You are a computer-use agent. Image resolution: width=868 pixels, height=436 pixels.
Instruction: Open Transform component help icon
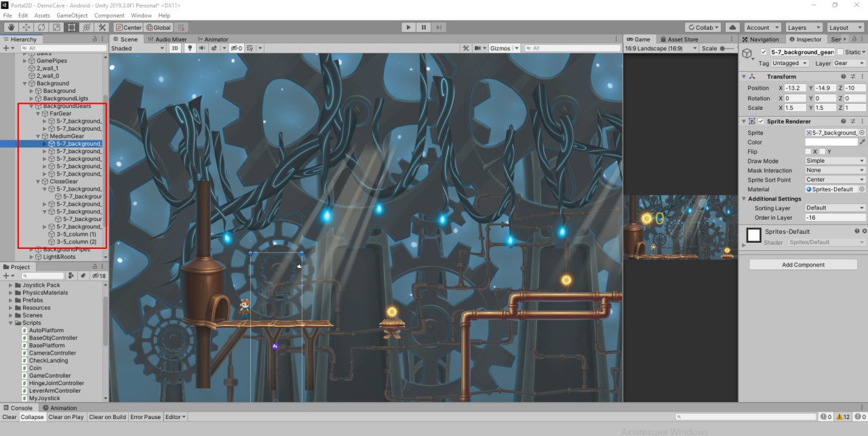[844, 77]
